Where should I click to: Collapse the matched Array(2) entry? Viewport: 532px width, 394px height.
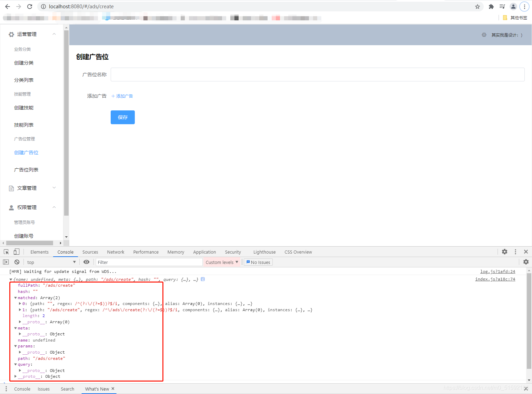pos(16,298)
